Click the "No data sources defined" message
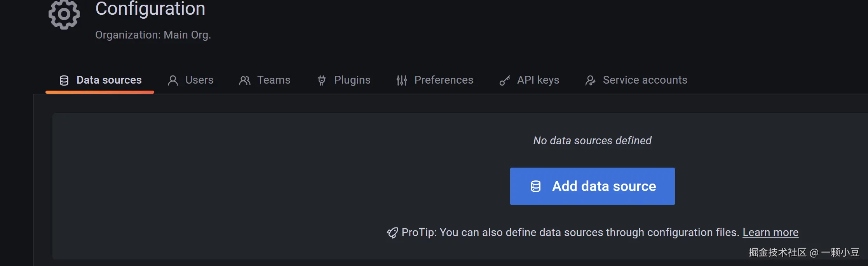868x266 pixels. coord(592,141)
